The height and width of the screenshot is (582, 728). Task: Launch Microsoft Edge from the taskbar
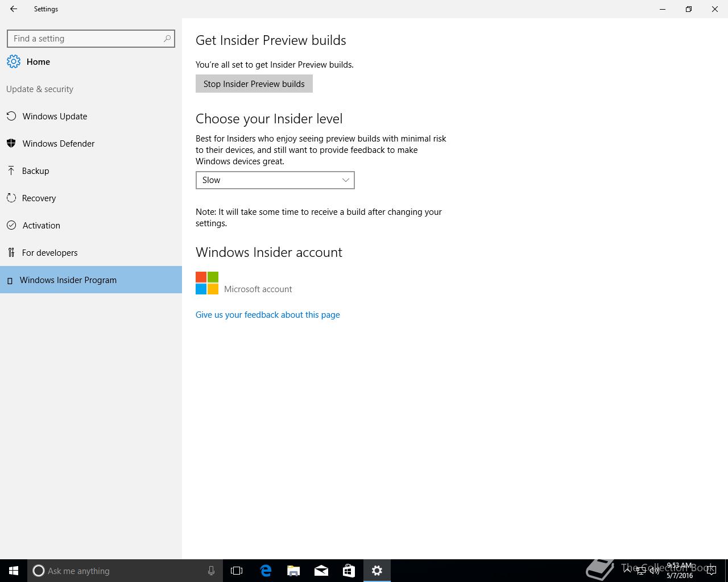[x=266, y=571]
